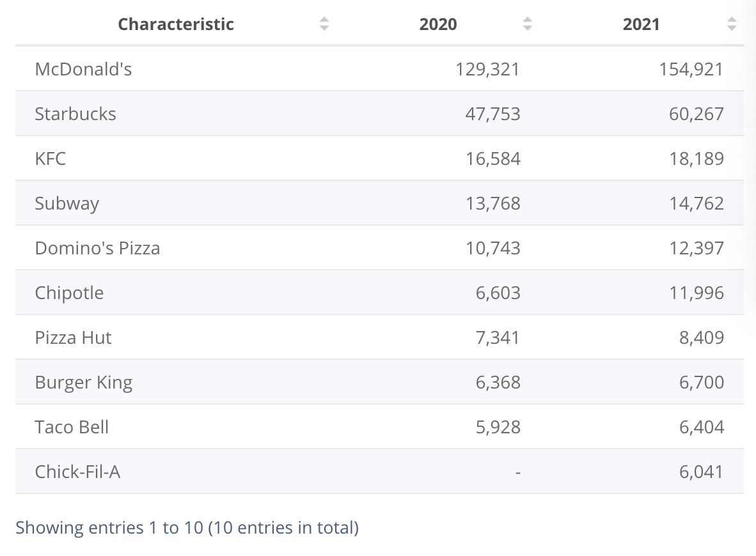Select the Pizza Hut row label

click(x=73, y=337)
